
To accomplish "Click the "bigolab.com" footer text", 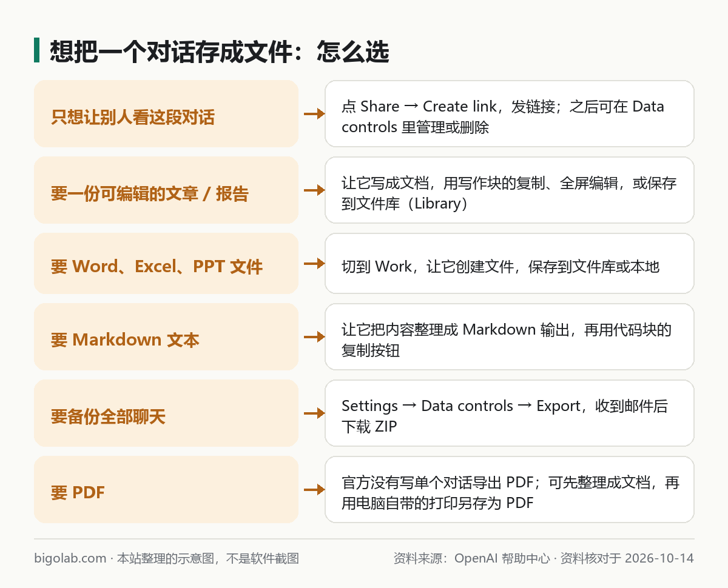I will tap(70, 558).
